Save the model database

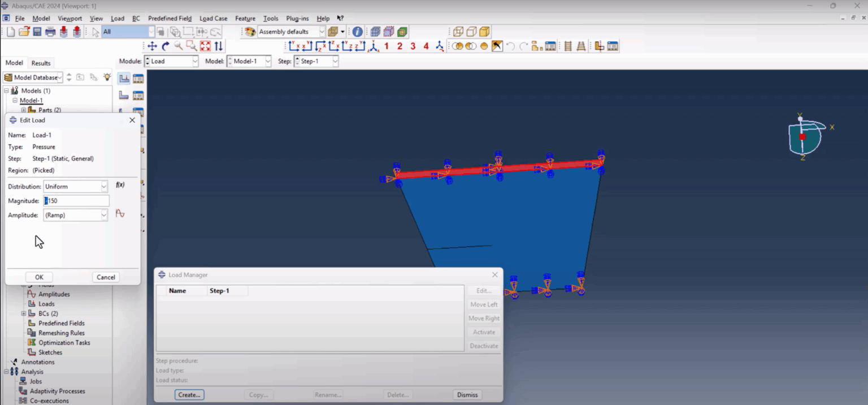point(36,31)
